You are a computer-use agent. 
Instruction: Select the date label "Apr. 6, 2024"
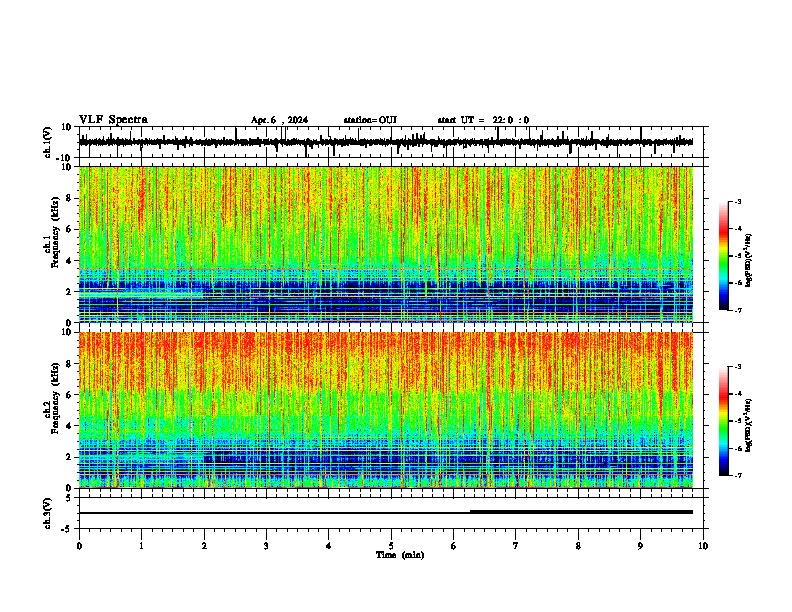click(x=279, y=120)
